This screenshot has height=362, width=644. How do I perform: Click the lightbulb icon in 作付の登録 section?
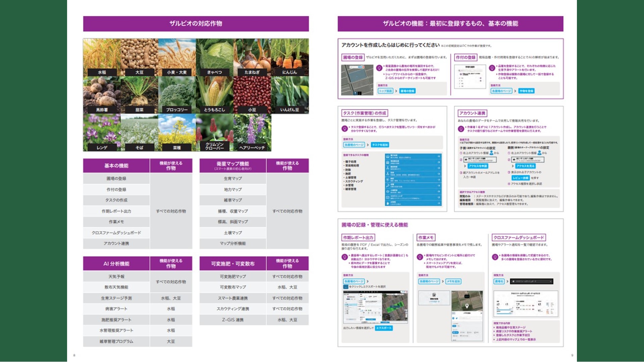point(492,68)
